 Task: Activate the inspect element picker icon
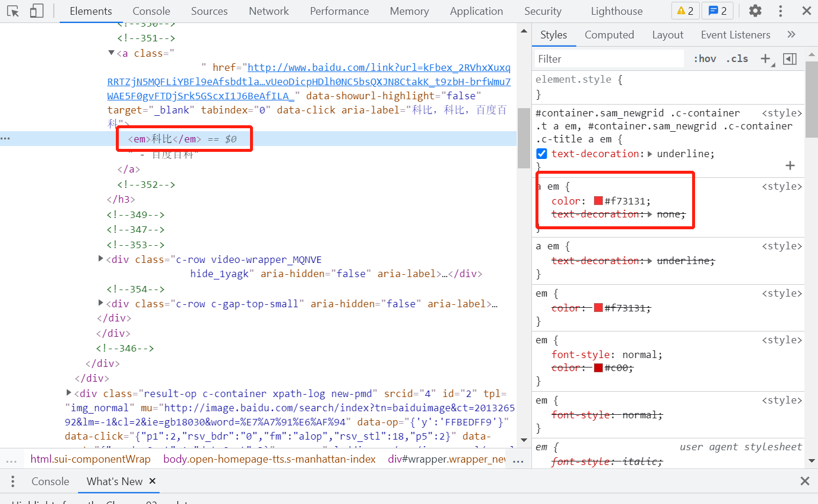click(13, 11)
